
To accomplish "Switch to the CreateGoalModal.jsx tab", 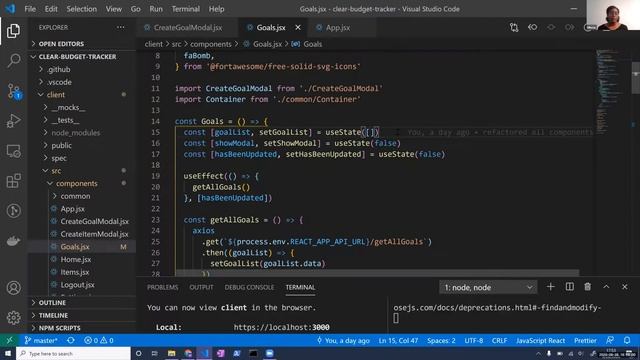I will pyautogui.click(x=188, y=27).
